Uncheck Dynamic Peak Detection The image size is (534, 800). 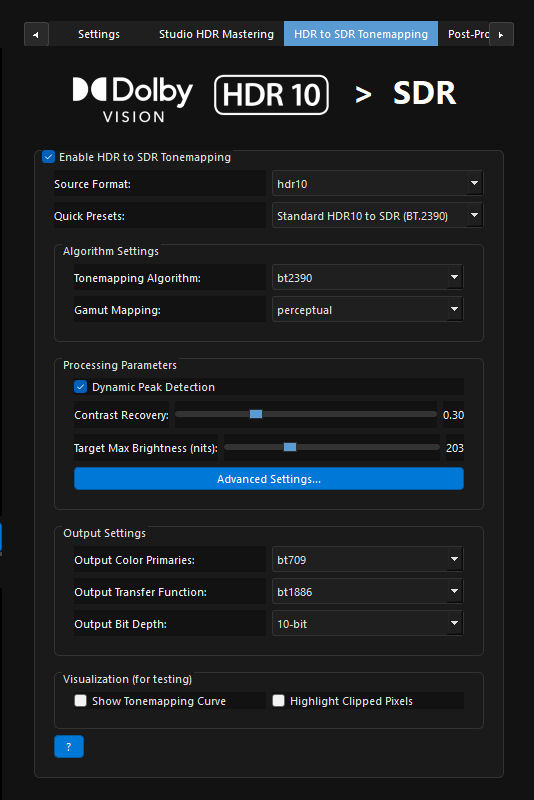[x=81, y=387]
